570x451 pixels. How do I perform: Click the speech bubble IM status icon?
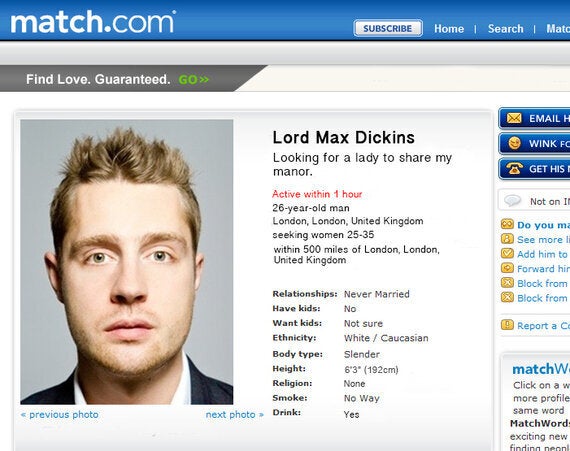coord(513,201)
